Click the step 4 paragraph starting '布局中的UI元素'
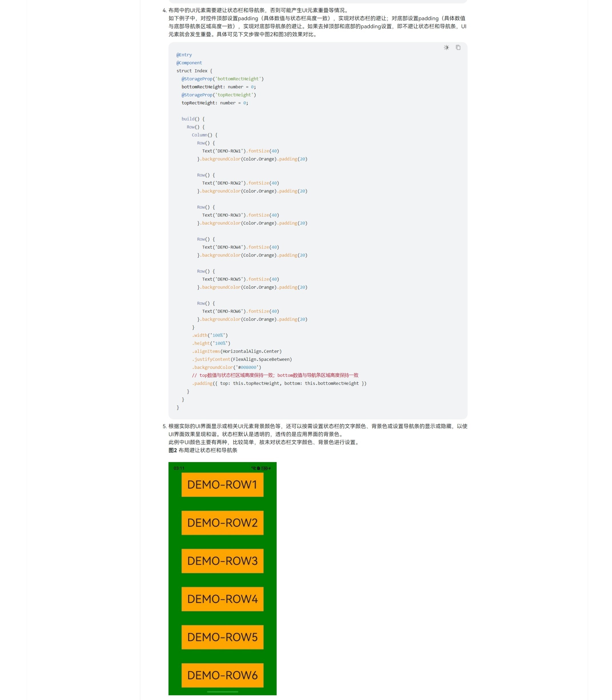 tap(318, 22)
